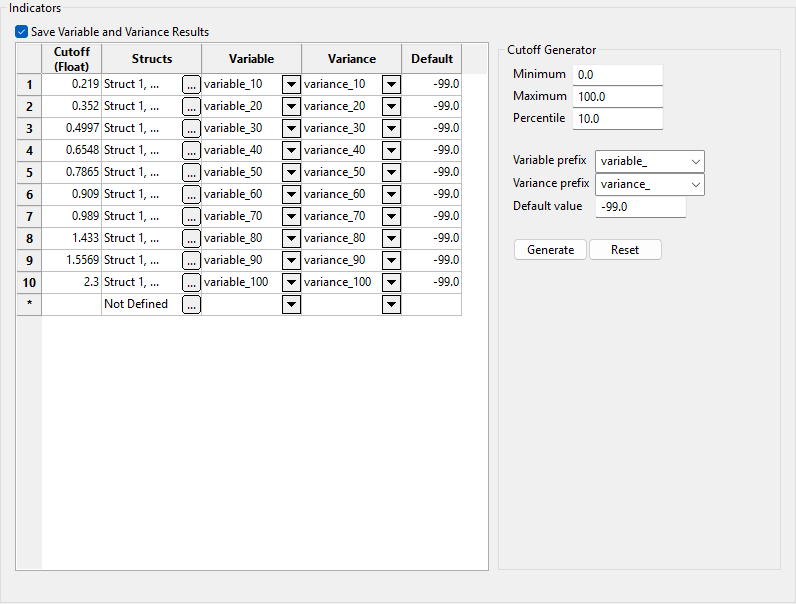Open the variable_100 dropdown in row 10
796x604 pixels.
[291, 282]
